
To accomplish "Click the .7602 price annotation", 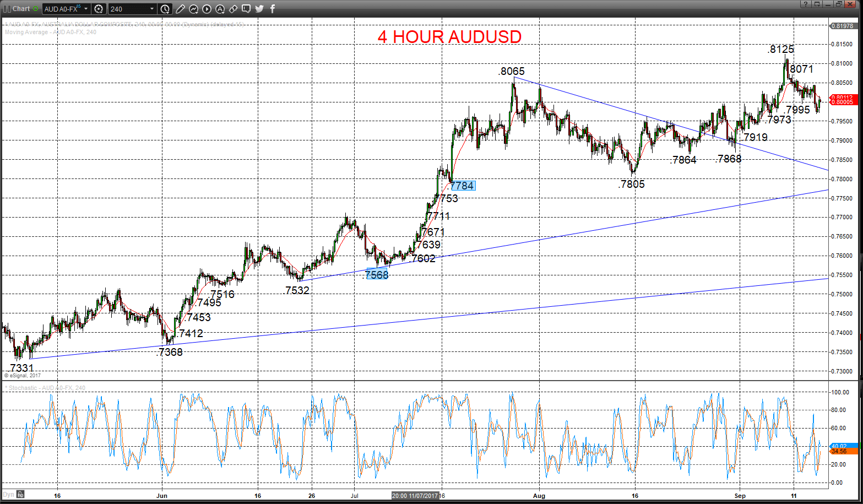I will (422, 258).
